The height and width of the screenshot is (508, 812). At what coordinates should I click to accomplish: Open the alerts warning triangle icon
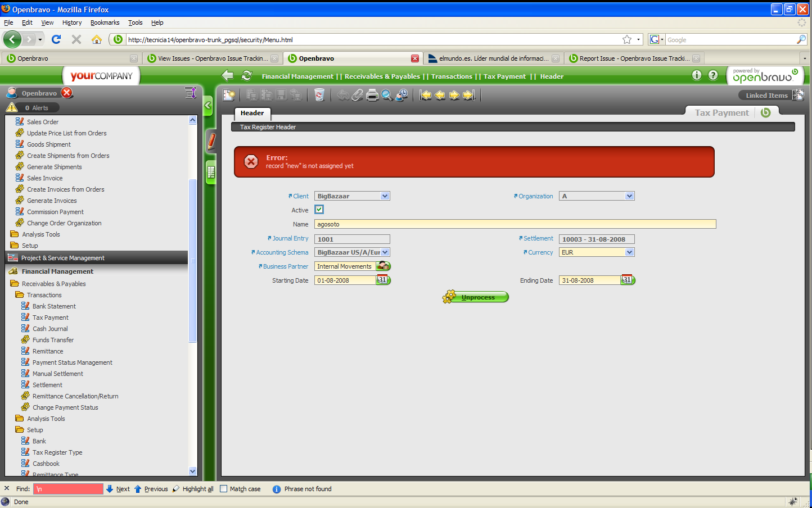click(x=12, y=107)
